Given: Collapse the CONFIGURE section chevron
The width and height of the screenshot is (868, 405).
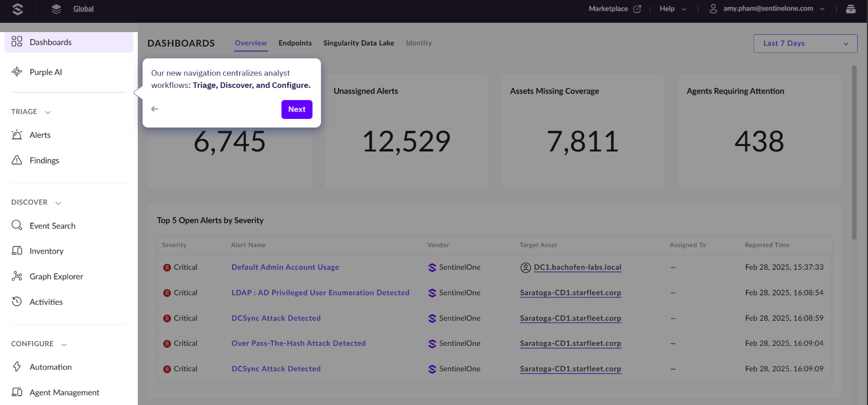Looking at the screenshot, I should (64, 345).
